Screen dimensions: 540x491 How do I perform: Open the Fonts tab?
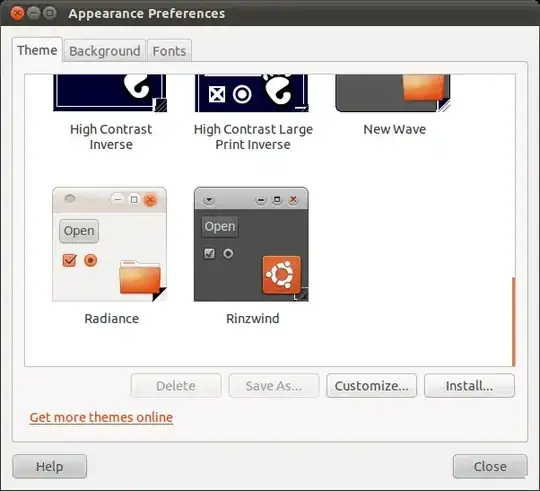pos(169,51)
